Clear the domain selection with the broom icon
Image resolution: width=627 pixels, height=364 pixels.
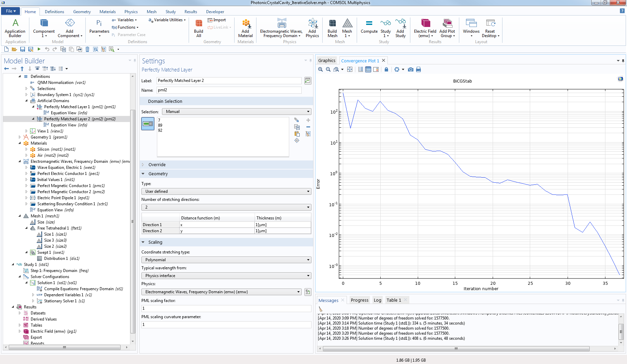pyautogui.click(x=308, y=134)
